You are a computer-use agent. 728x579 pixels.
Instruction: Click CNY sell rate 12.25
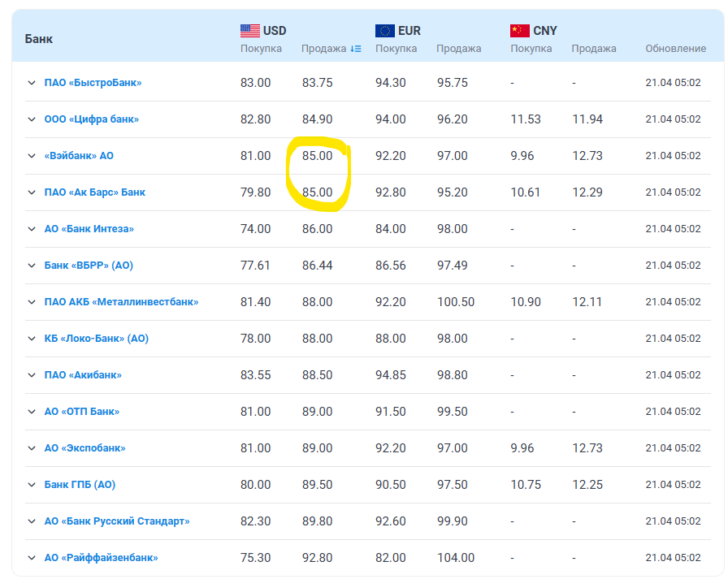point(587,484)
